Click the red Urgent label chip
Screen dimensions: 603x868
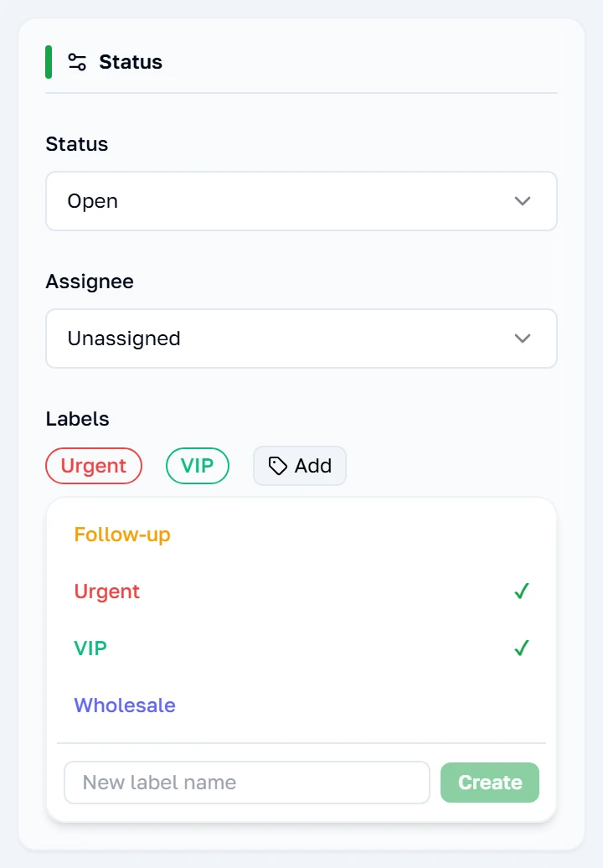click(94, 466)
